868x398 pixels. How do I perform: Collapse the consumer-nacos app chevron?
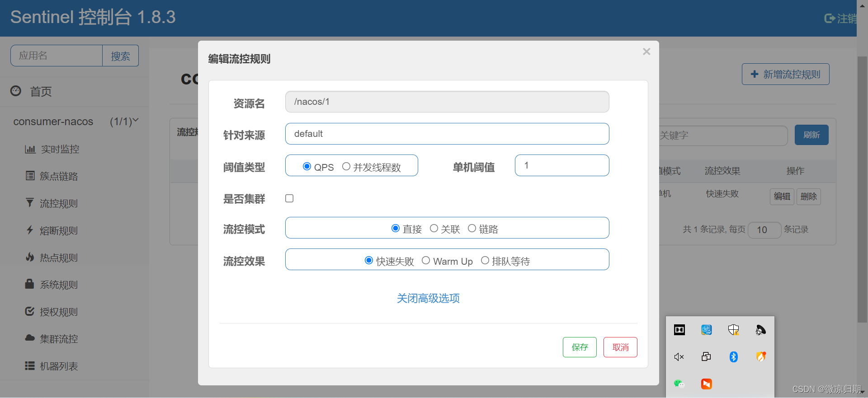click(135, 121)
